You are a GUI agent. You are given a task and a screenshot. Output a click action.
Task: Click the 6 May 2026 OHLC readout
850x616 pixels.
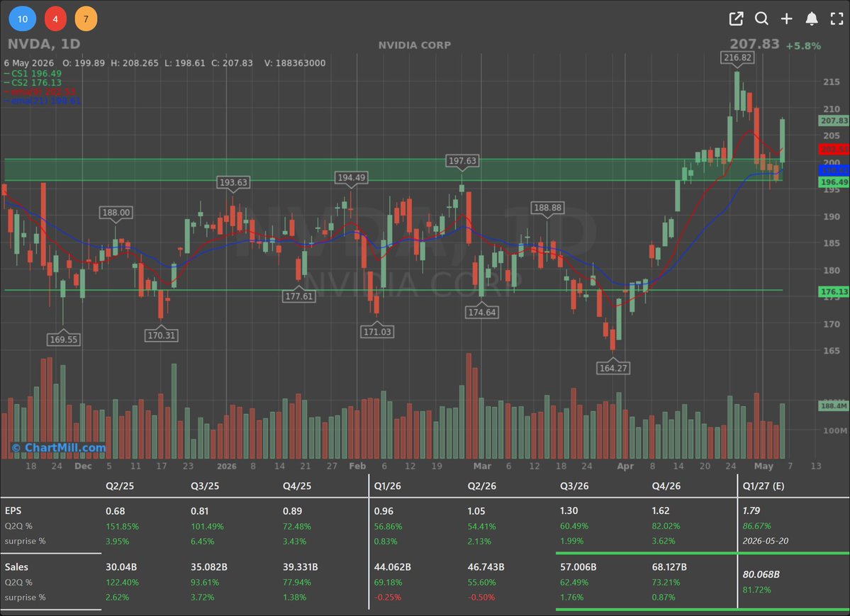click(x=164, y=63)
